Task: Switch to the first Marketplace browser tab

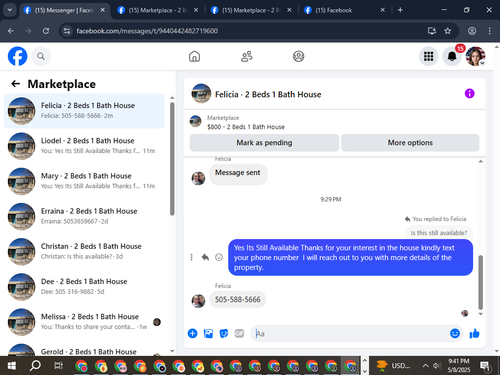Action: tap(158, 10)
